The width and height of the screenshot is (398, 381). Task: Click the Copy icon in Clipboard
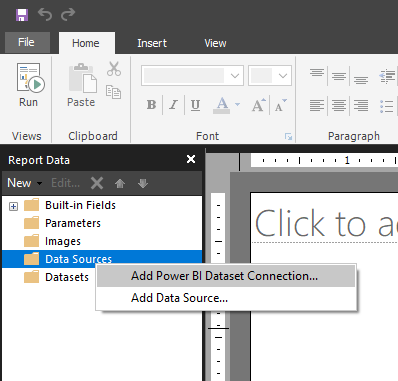coord(113,92)
